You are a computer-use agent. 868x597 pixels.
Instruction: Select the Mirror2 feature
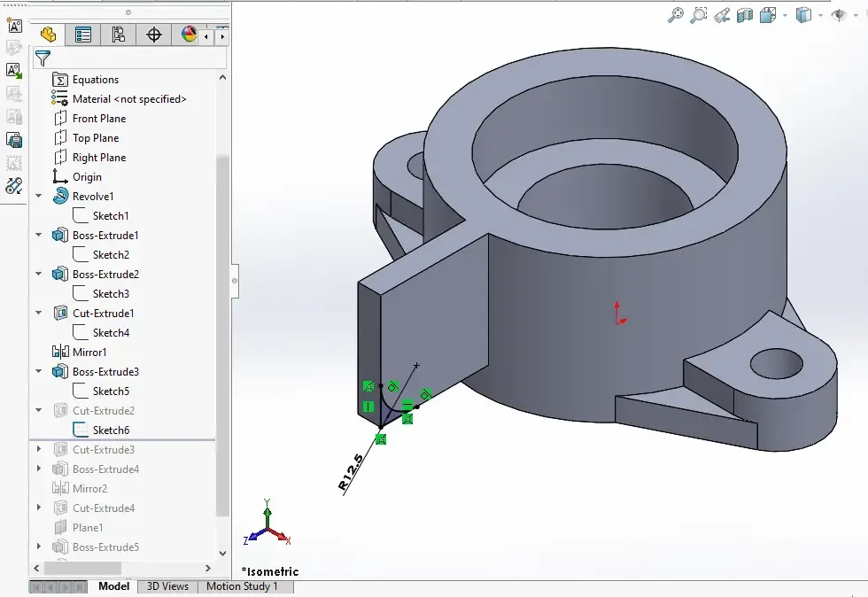80,488
